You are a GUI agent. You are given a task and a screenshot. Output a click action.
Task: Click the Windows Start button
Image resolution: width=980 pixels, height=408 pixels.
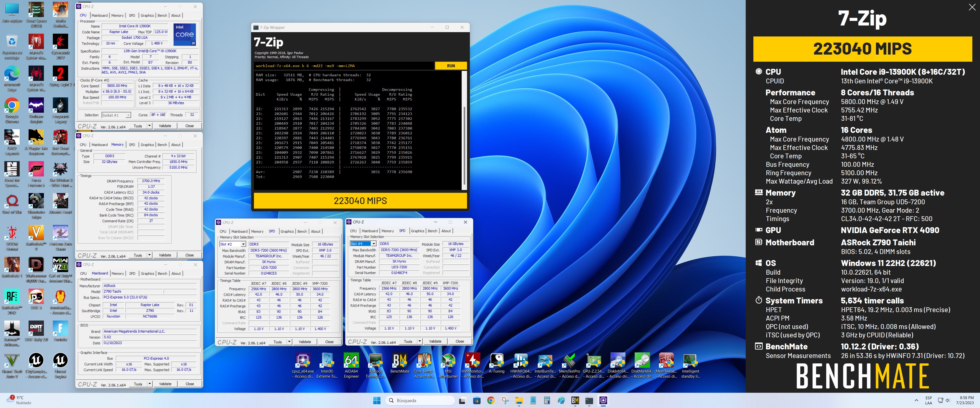377,400
